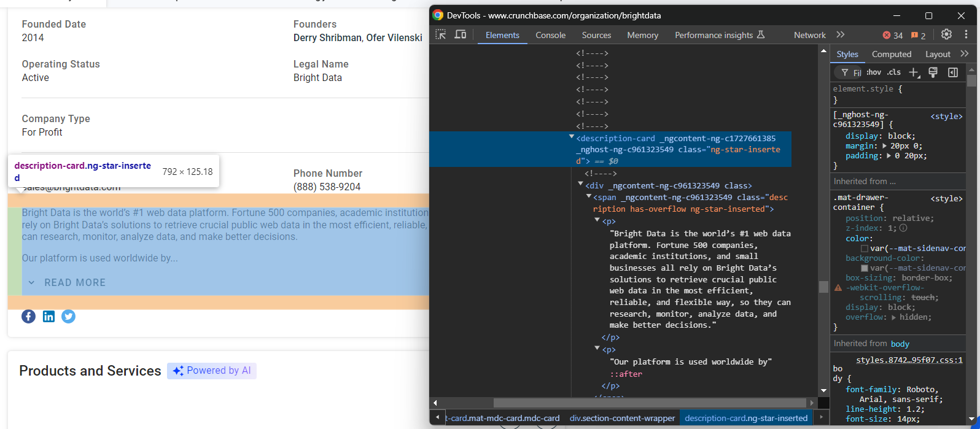Screen dimensions: 980x429
Task: Switch to the Elements tab
Action: coord(502,35)
